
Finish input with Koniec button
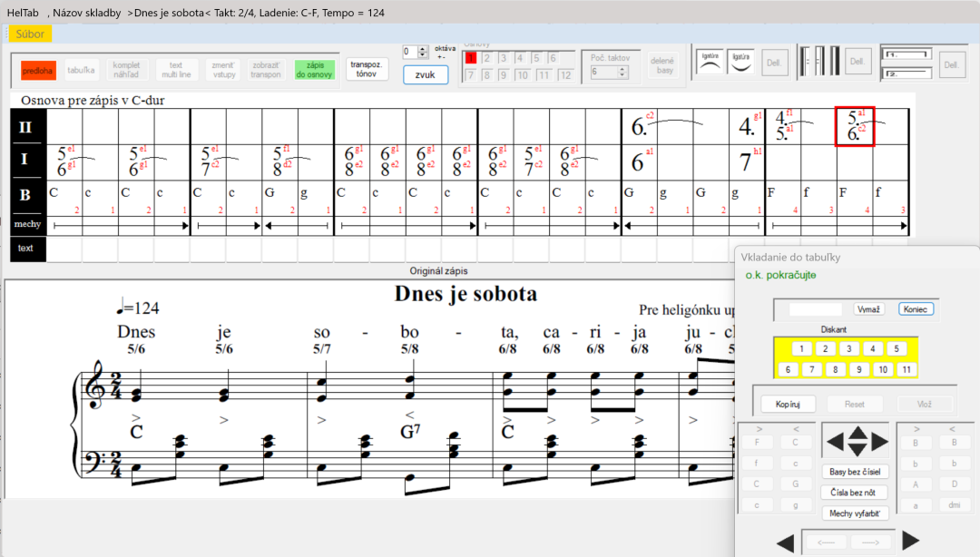[x=916, y=309]
